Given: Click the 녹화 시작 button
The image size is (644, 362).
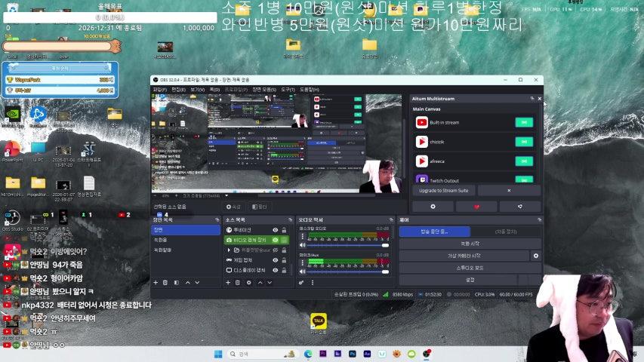Looking at the screenshot, I should coord(470,244).
